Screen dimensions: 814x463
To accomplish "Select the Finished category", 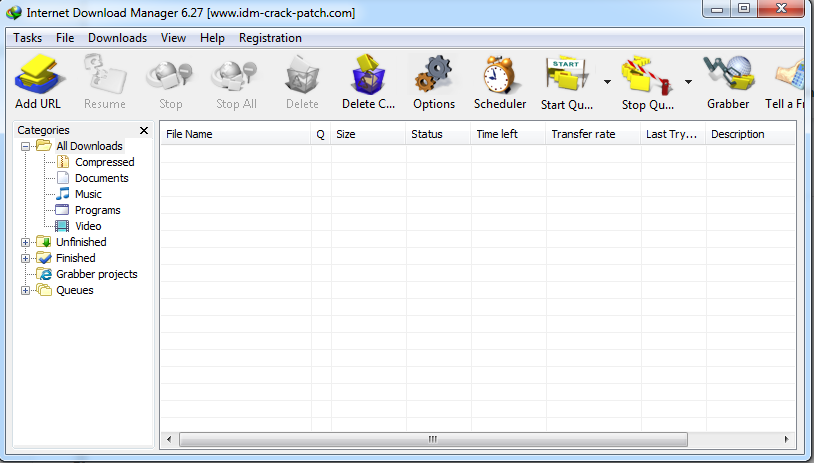I will pyautogui.click(x=76, y=258).
